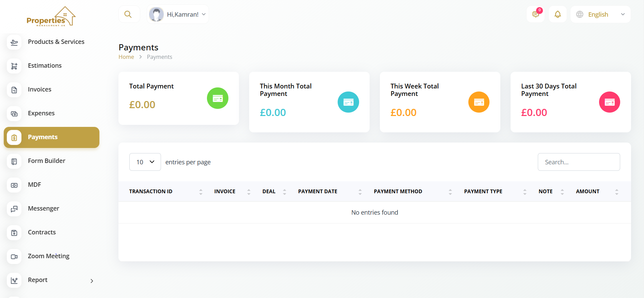Click the Expenses sidebar icon
Image resolution: width=644 pixels, height=298 pixels.
pyautogui.click(x=14, y=114)
